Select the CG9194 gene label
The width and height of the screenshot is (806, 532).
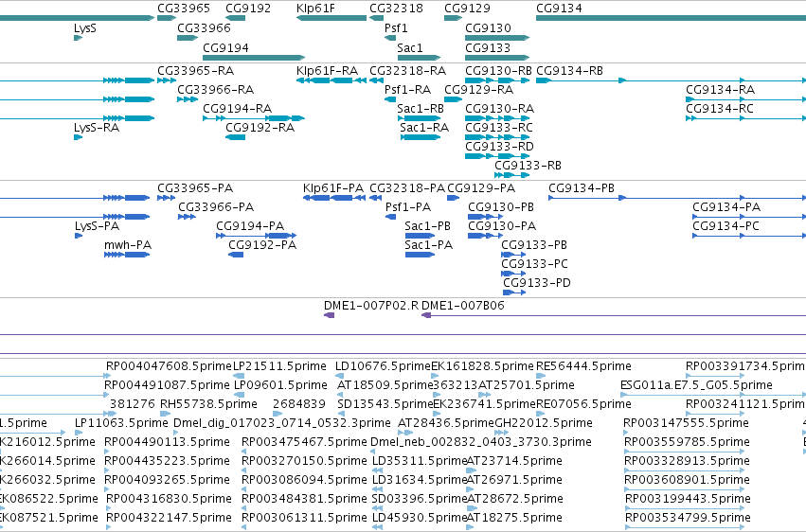(x=225, y=47)
